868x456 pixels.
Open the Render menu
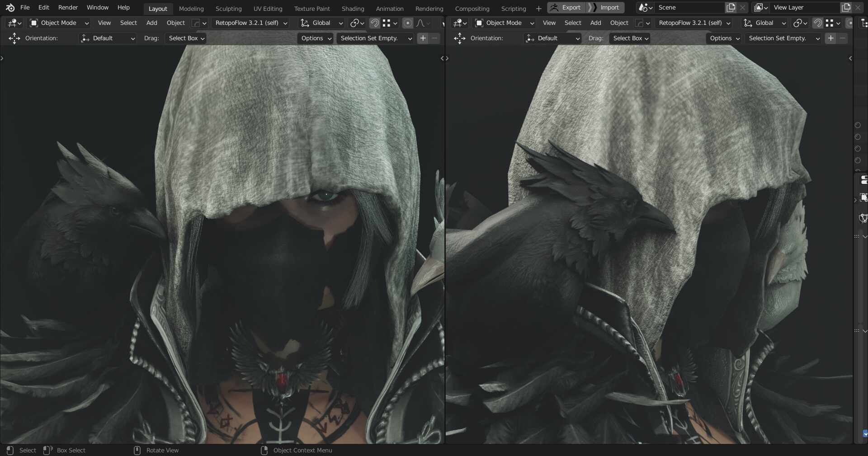point(68,8)
